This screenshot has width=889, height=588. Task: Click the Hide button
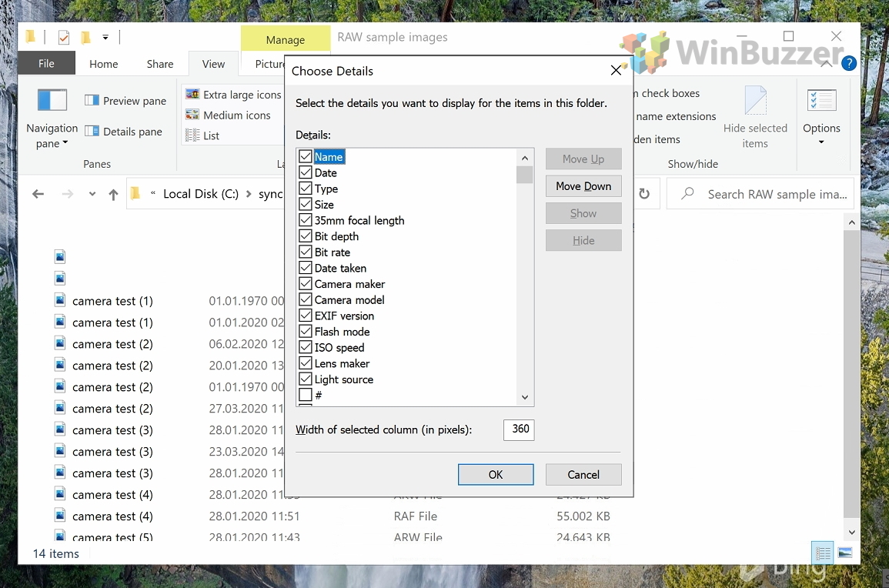coord(583,240)
